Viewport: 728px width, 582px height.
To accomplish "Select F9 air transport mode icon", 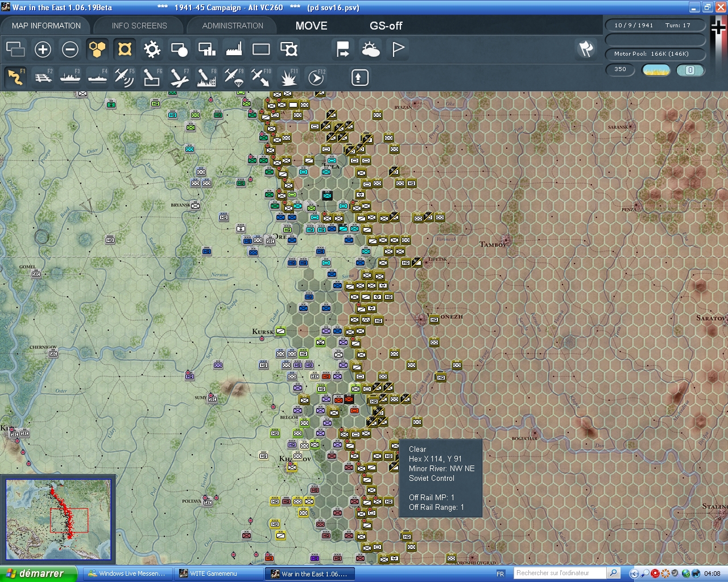I will (234, 77).
